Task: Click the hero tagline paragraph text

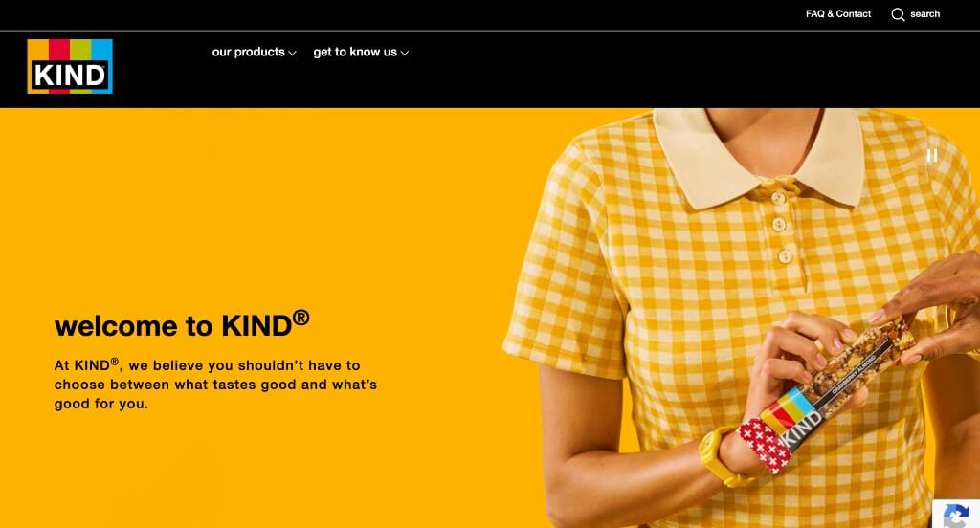Action: (215, 384)
